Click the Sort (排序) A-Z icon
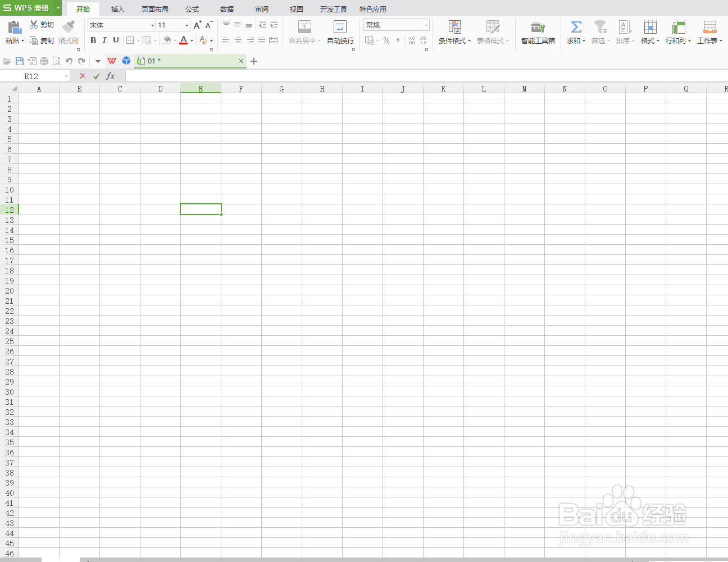The width and height of the screenshot is (728, 562). [625, 27]
